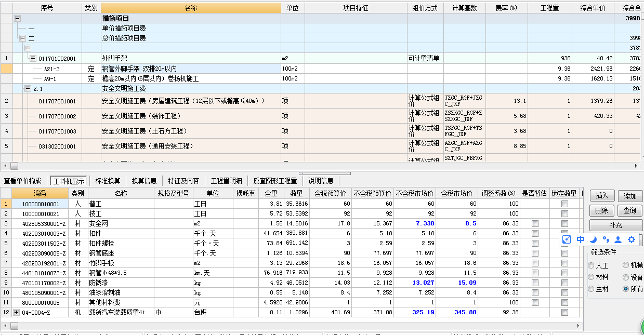Select the 主材 filter radio button
This screenshot has width=644, height=335.
coord(591,289)
